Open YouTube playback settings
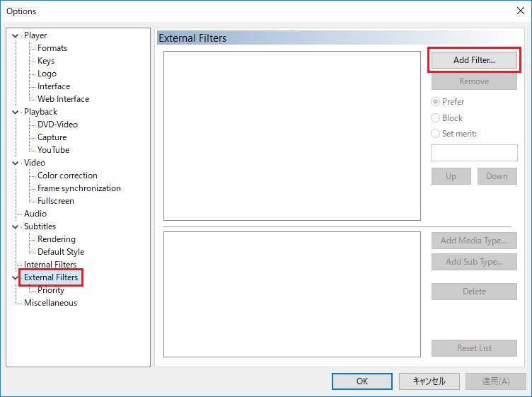The image size is (532, 397). [x=53, y=150]
